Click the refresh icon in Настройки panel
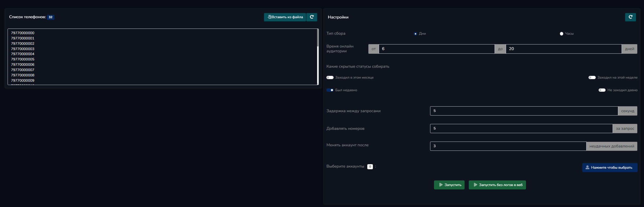 [x=630, y=17]
